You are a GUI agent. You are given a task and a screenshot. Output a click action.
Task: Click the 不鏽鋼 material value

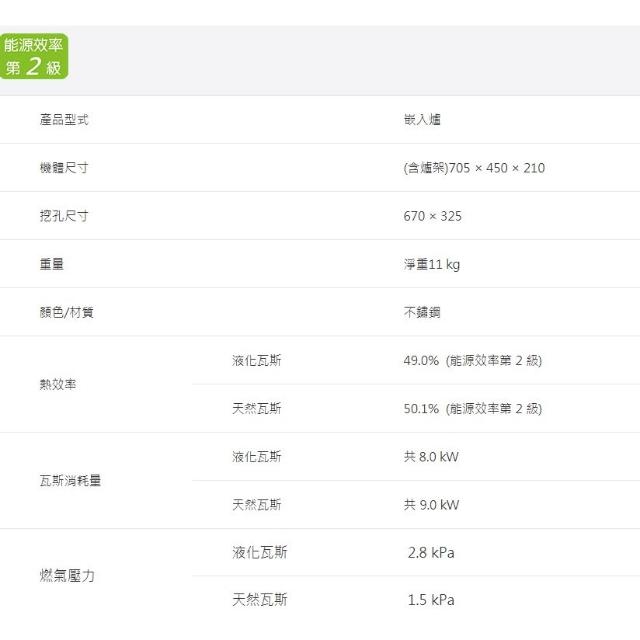tap(422, 312)
